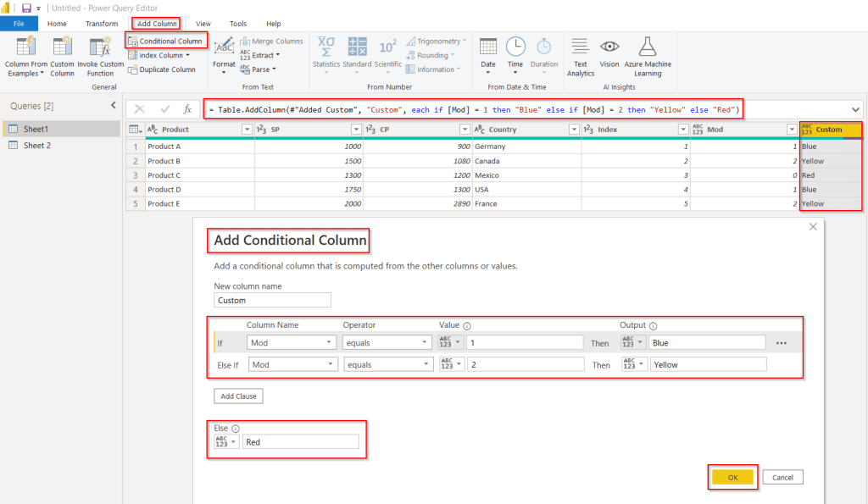Screen dimensions: 868x504
Task: Click Else field containing Red
Action: point(301,442)
